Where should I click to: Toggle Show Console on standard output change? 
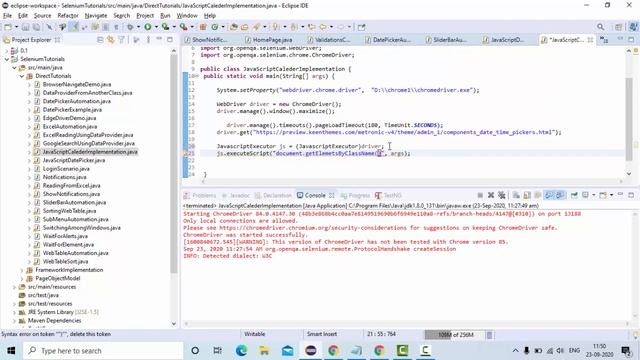[x=549, y=195]
